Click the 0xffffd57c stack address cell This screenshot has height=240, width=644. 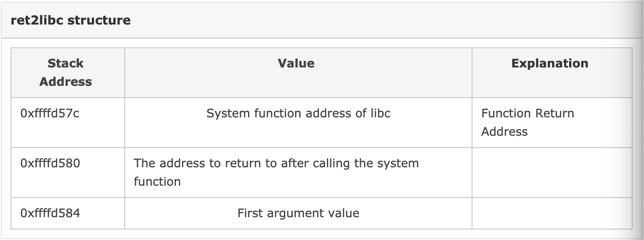click(x=68, y=123)
